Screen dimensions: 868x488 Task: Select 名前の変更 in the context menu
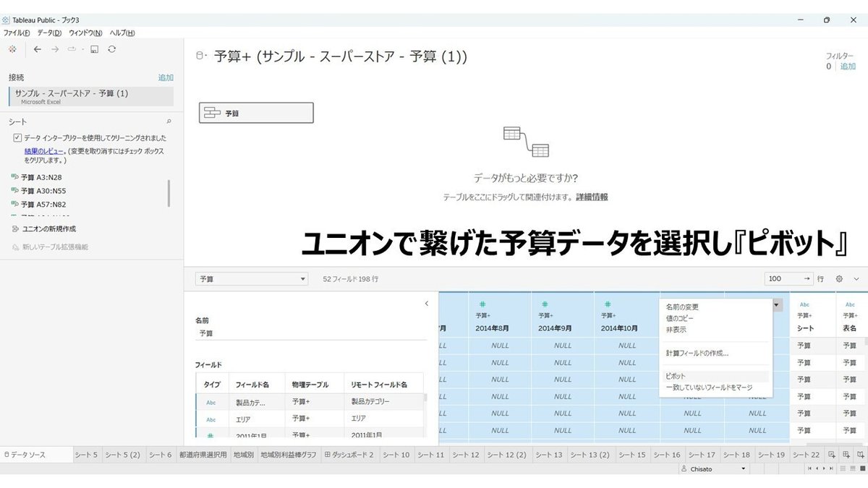coord(682,307)
